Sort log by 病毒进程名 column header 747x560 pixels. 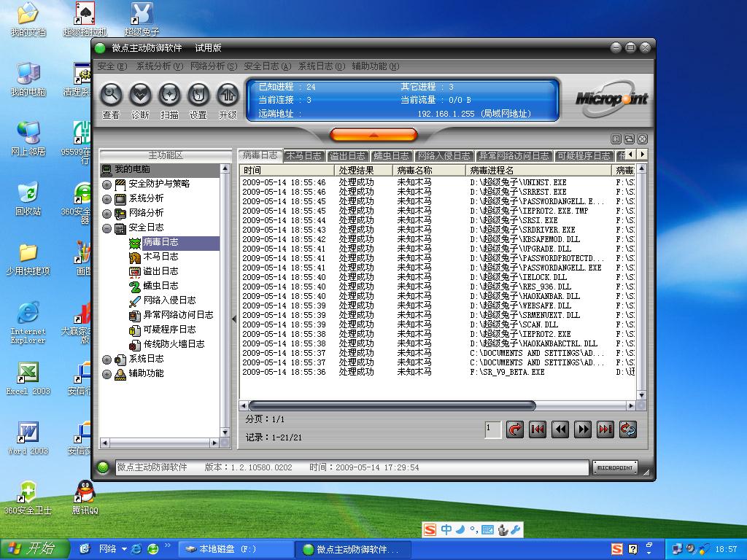[539, 171]
